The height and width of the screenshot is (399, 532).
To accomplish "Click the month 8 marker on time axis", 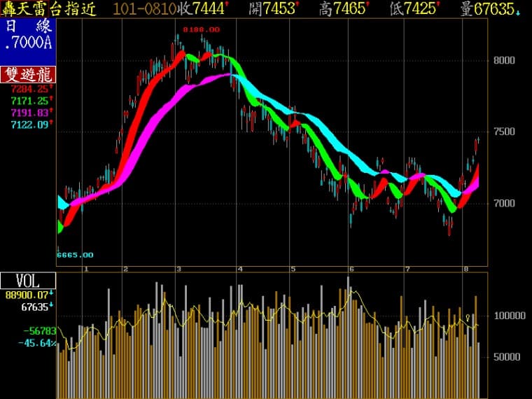I will click(465, 269).
